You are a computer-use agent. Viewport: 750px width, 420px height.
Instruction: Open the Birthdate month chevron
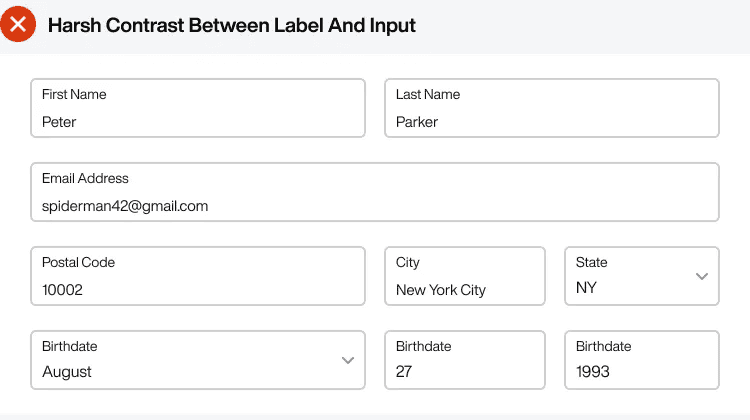(x=348, y=360)
